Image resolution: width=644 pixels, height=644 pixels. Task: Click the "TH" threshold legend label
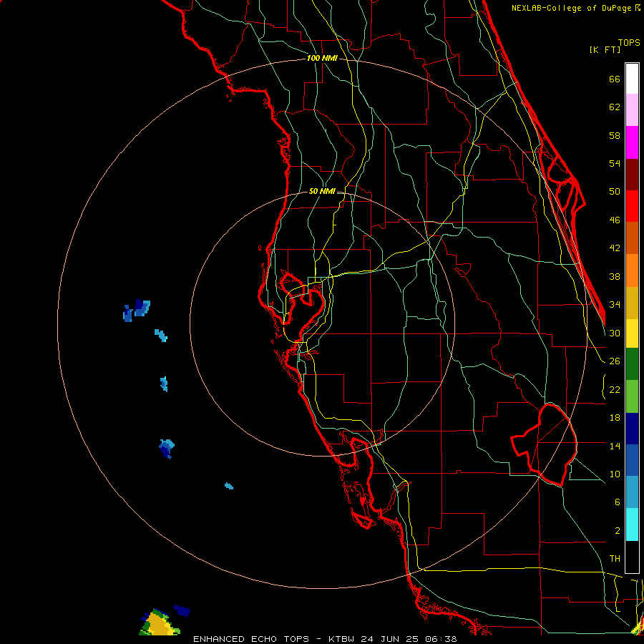pyautogui.click(x=615, y=559)
